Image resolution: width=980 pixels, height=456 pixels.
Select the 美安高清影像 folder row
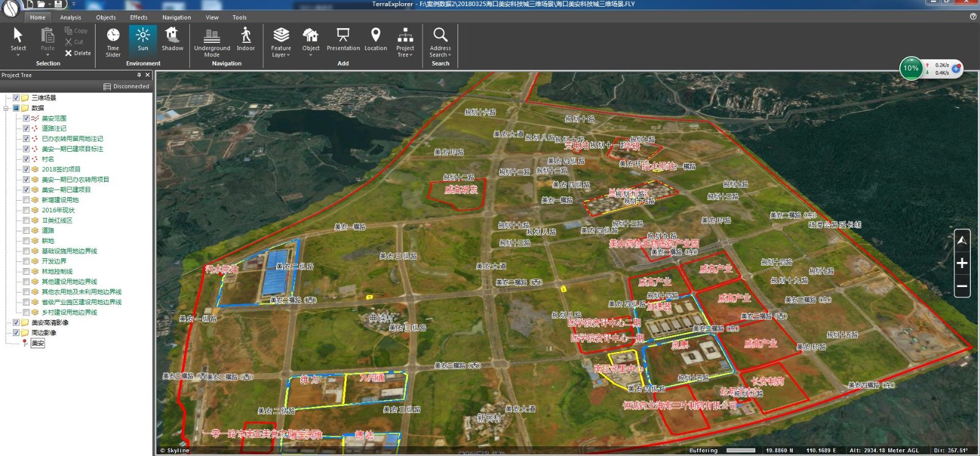50,323
